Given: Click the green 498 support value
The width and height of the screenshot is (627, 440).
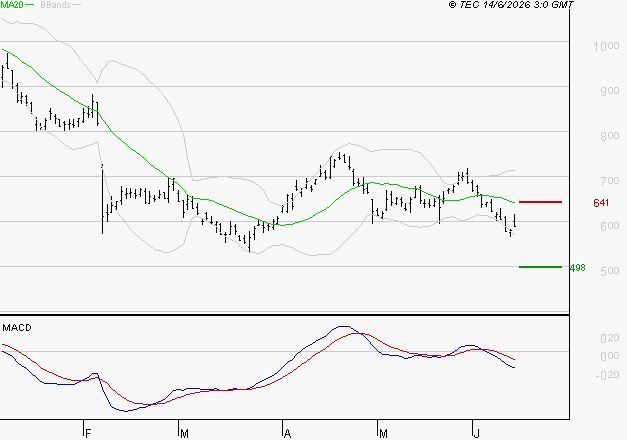Looking at the screenshot, I should (x=578, y=268).
